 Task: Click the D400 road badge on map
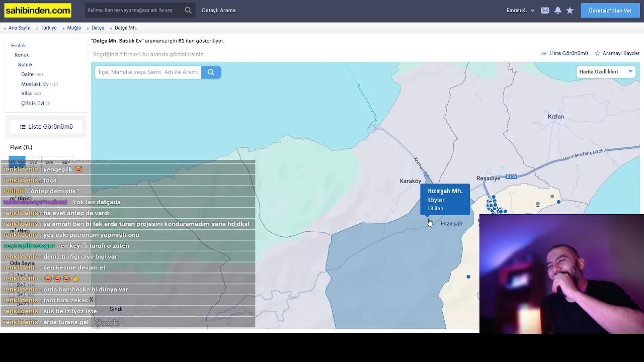(511, 177)
